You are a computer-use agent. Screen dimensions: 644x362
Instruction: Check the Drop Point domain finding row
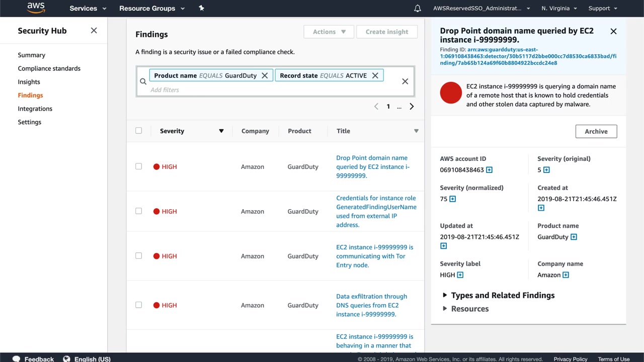pyautogui.click(x=138, y=166)
